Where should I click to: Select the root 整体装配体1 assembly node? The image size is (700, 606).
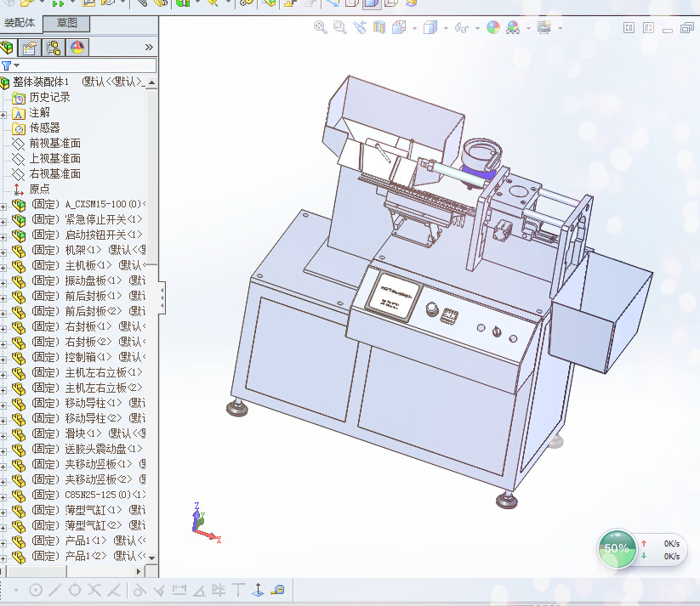[x=41, y=82]
